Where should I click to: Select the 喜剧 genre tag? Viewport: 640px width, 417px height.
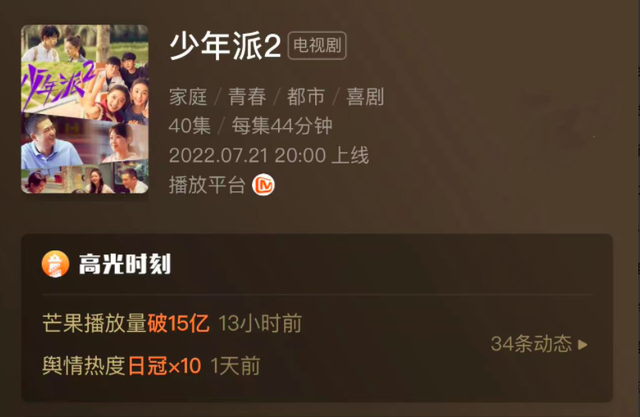[x=365, y=97]
